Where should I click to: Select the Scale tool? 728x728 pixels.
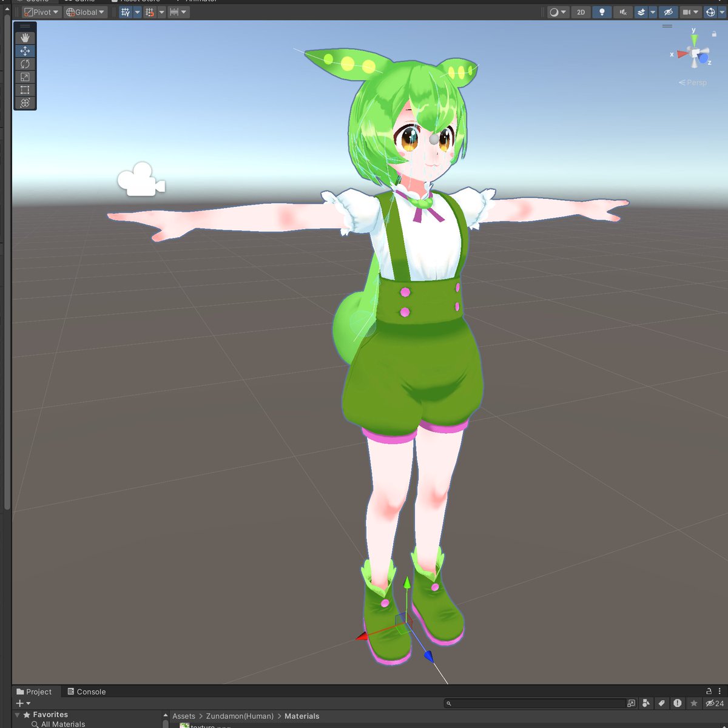pyautogui.click(x=25, y=76)
